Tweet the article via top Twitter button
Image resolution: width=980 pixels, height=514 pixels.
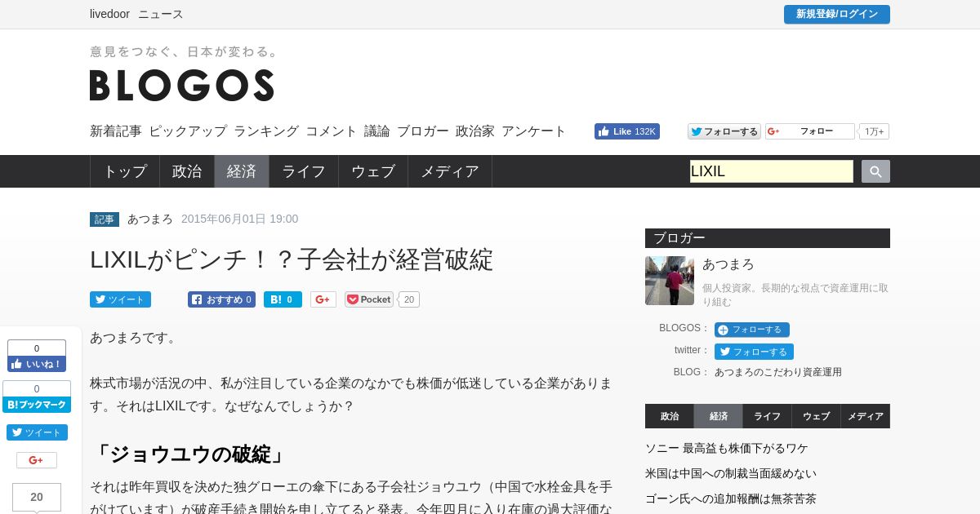tap(120, 299)
